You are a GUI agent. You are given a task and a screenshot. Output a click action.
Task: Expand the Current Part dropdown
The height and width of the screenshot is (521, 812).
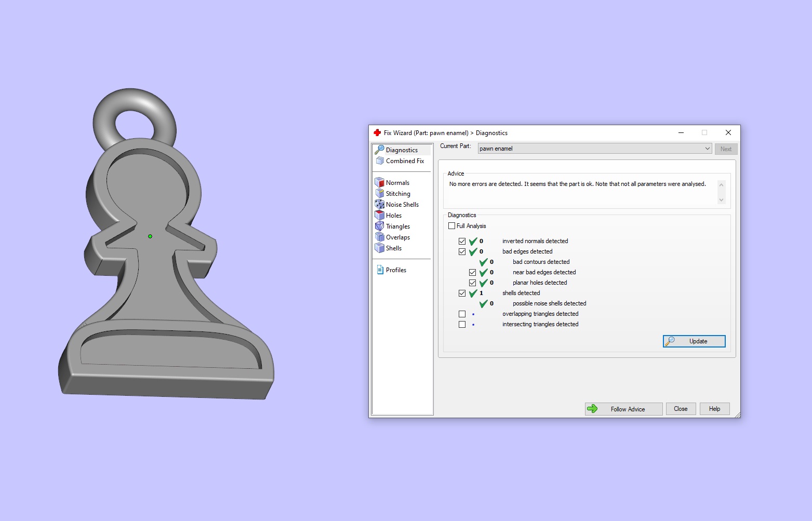pos(707,149)
